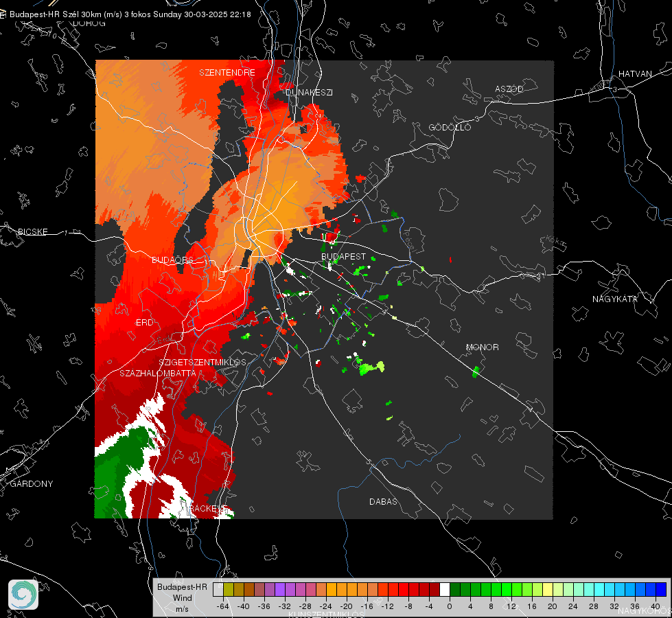Viewport: 672px width, 618px height.
Task: Click the 'NAGYKATA' map label
Action: (x=615, y=299)
